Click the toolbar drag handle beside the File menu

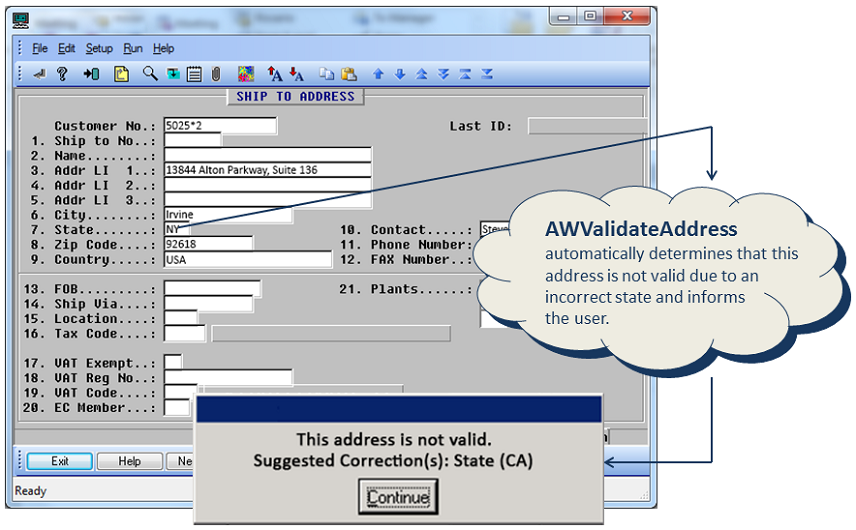[x=20, y=48]
